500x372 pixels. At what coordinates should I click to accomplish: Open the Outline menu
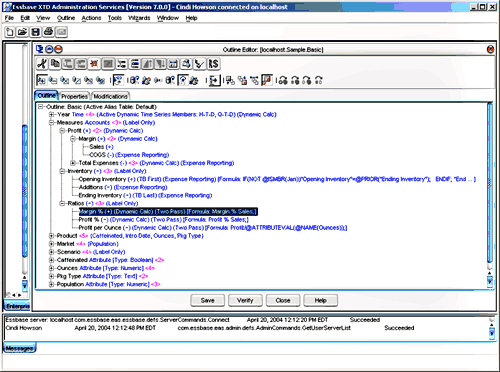point(66,18)
